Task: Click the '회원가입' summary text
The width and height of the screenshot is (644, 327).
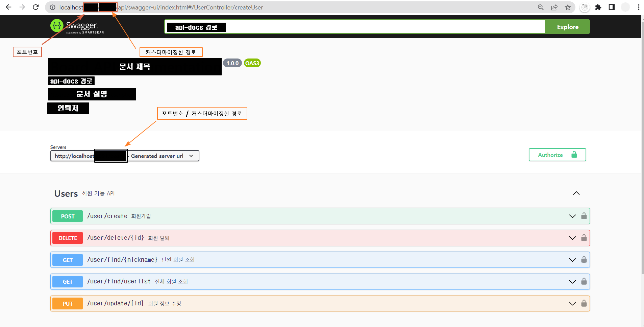Action: [141, 216]
